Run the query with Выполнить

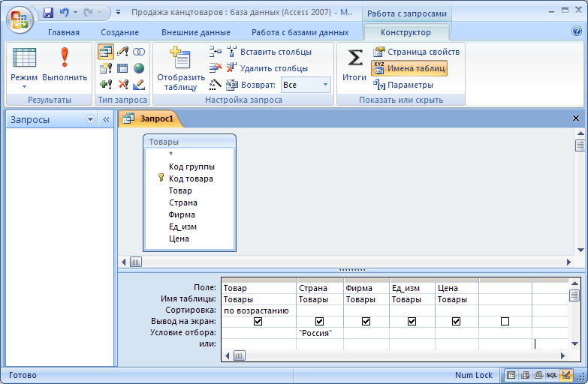(65, 64)
